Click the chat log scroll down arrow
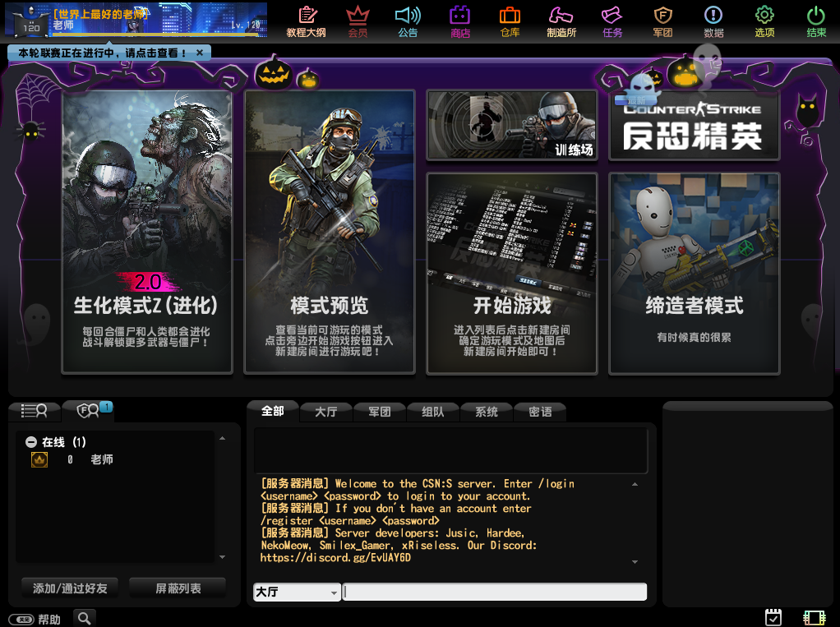This screenshot has width=840, height=627. click(x=635, y=562)
